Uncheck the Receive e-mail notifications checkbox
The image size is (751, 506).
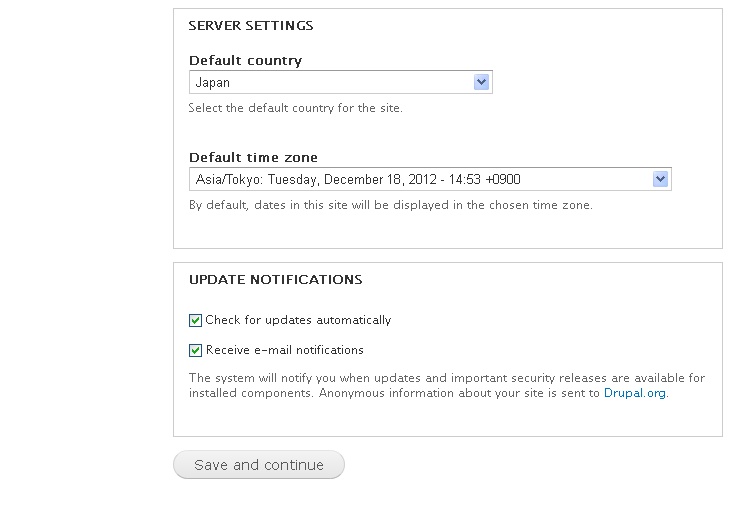click(x=196, y=351)
